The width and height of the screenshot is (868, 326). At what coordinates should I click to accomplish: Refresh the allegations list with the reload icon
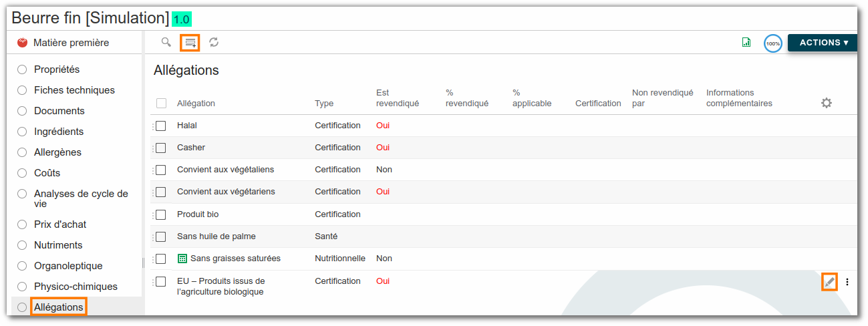pos(214,42)
